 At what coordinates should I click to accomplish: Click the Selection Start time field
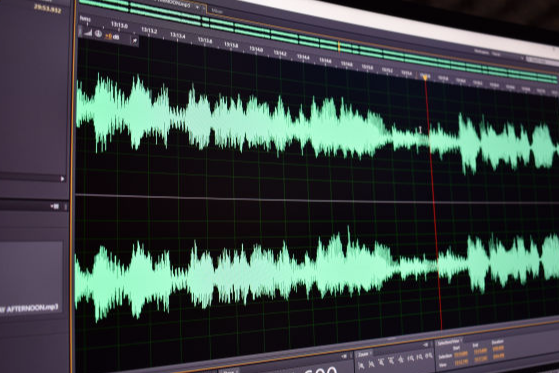(461, 354)
